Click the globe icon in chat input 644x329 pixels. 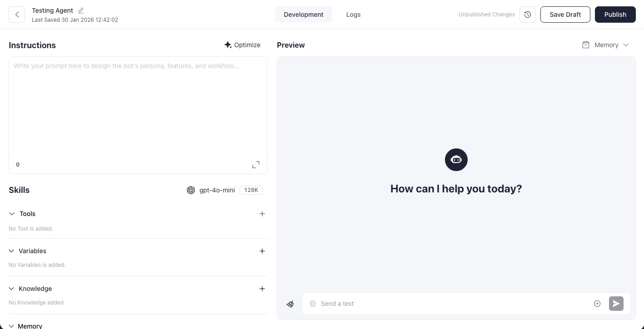pyautogui.click(x=313, y=304)
